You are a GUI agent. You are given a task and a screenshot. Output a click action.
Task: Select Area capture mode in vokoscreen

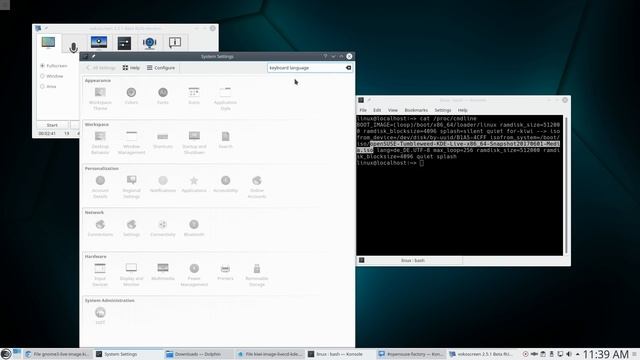pos(48,87)
